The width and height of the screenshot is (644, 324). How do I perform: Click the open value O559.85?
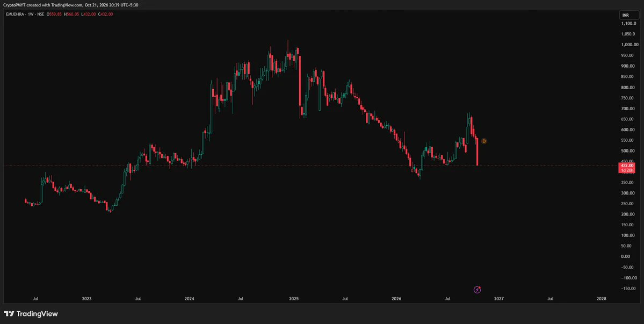click(x=54, y=14)
